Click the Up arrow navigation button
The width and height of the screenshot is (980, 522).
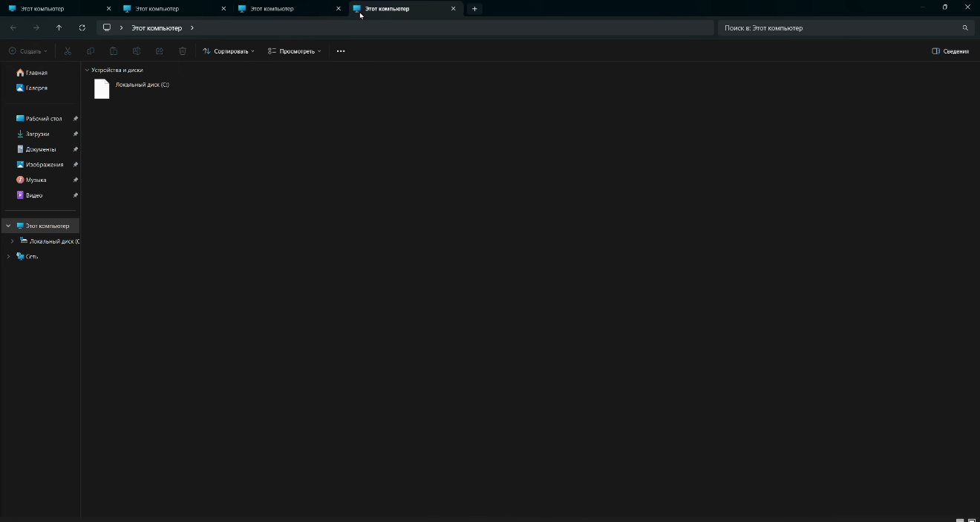click(x=59, y=27)
